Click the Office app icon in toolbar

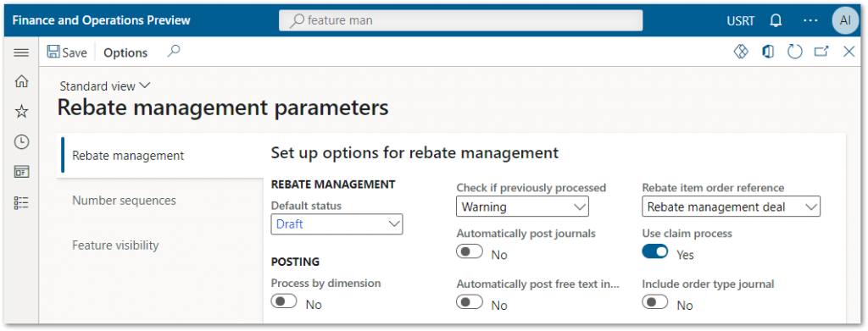coord(768,52)
